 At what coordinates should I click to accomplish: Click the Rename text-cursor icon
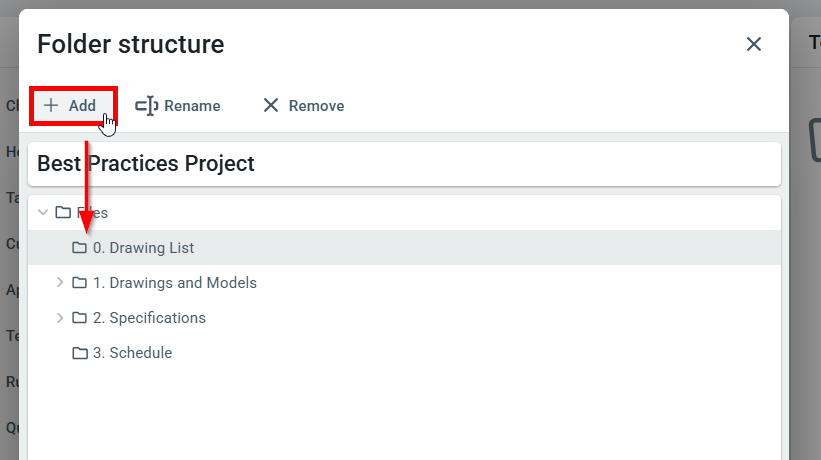point(146,106)
